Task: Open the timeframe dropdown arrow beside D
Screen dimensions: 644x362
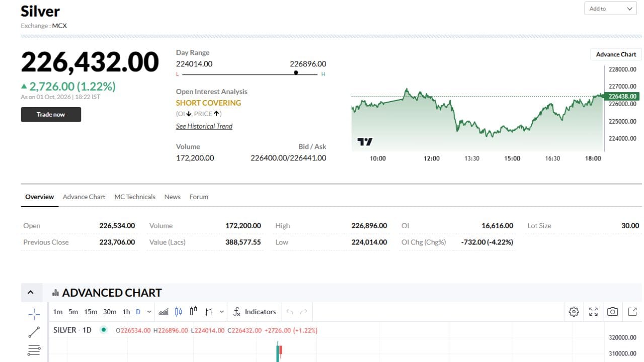Action: pos(149,312)
